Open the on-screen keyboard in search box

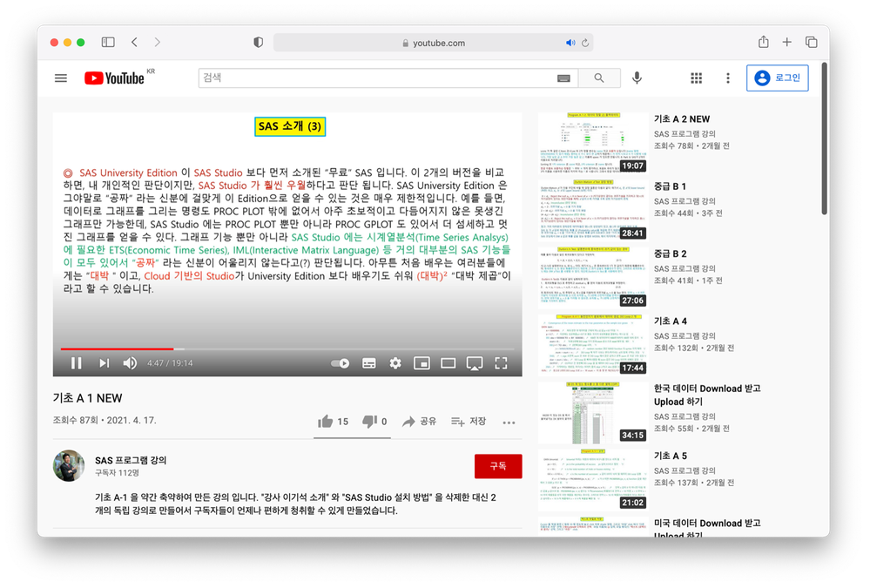tap(563, 78)
